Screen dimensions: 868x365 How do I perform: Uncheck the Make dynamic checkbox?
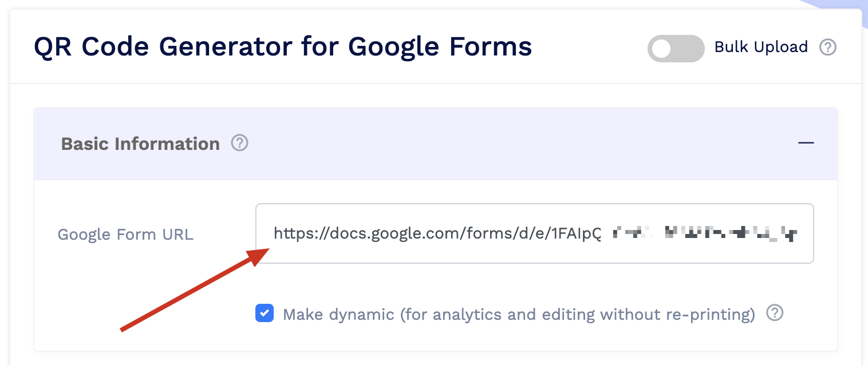point(264,314)
